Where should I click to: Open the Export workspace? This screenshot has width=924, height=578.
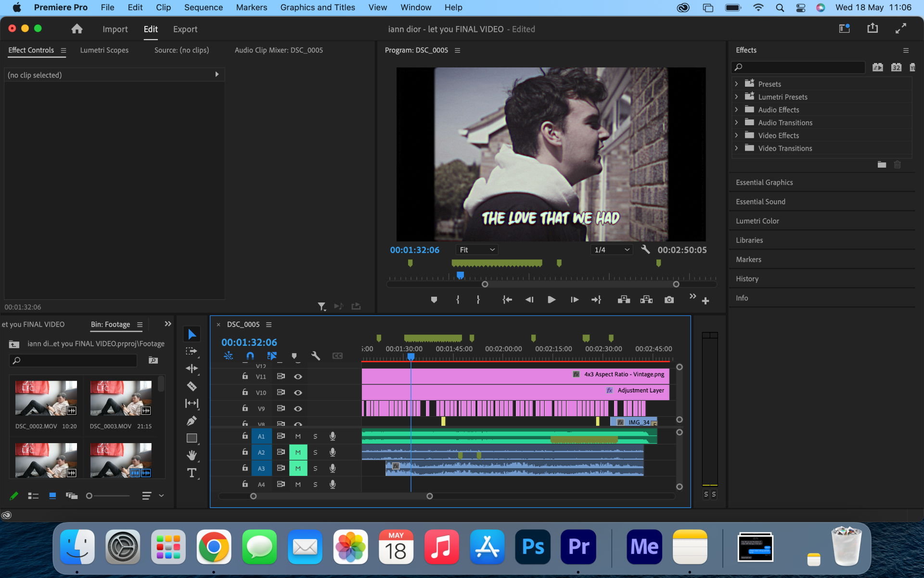(185, 29)
